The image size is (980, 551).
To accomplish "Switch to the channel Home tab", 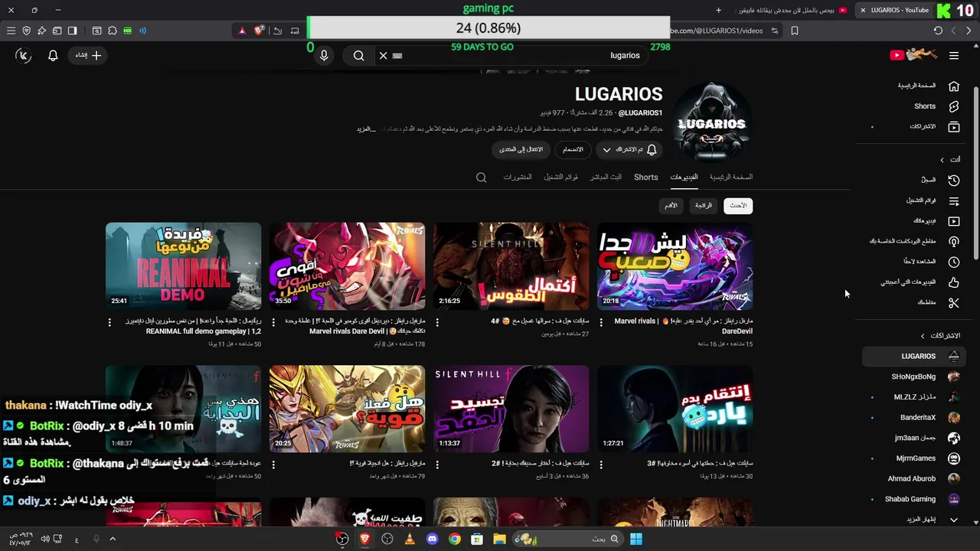I will coord(731,177).
